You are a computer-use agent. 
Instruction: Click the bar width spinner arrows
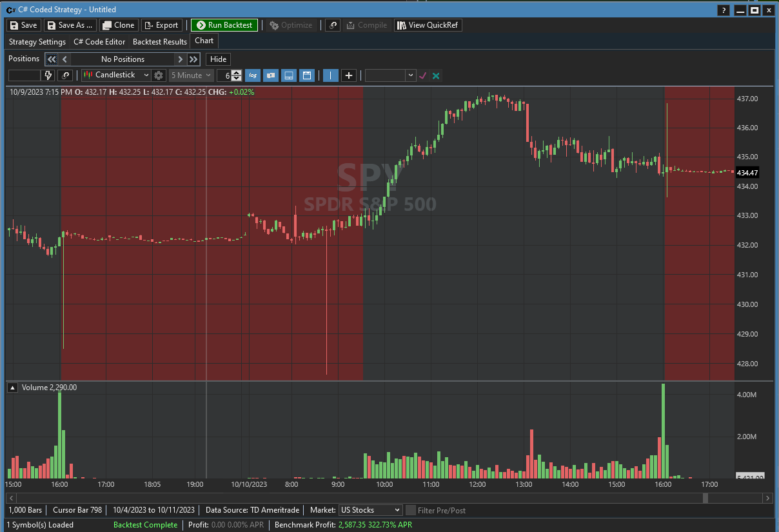point(237,75)
